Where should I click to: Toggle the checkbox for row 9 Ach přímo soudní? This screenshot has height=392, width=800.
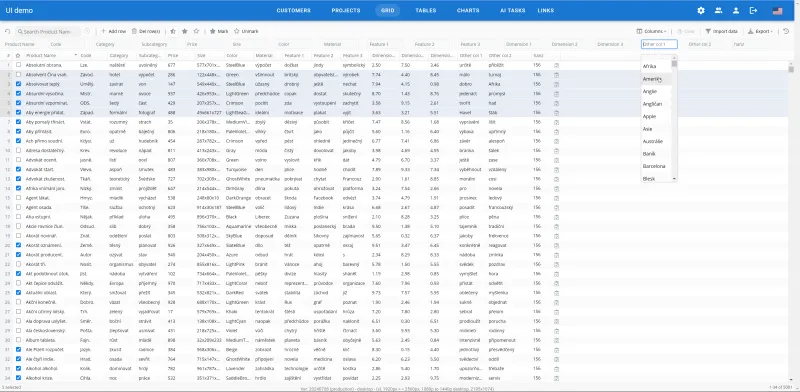pos(18,141)
